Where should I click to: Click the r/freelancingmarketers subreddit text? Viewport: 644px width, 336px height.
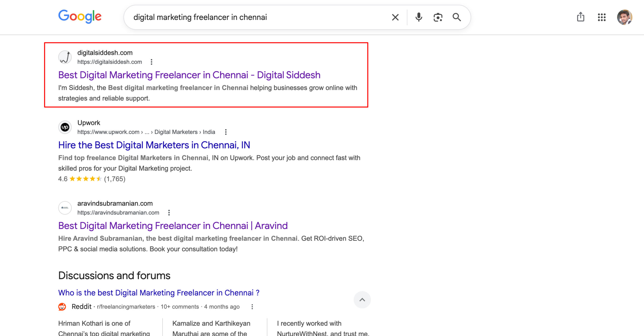tap(126, 307)
